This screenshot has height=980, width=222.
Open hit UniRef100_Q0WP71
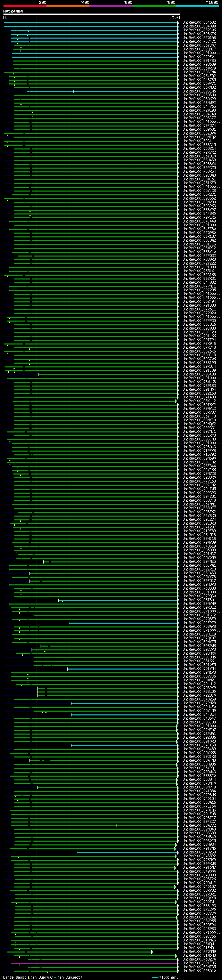(x=199, y=84)
